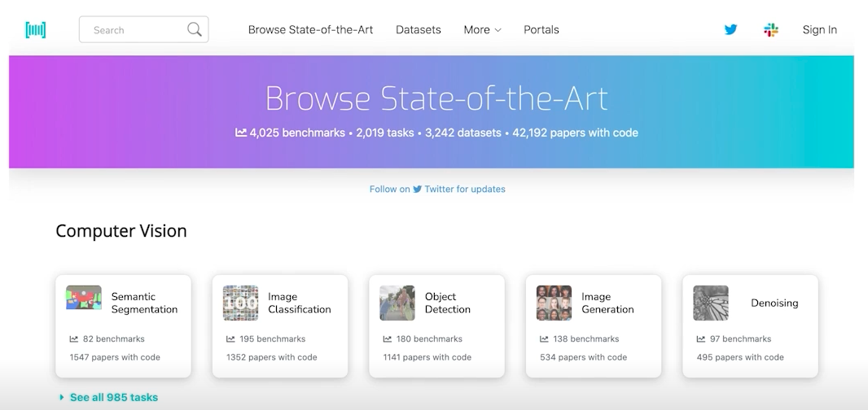Click the Twitter bird icon in Follow link
Screen dimensions: 868x410
click(418, 189)
